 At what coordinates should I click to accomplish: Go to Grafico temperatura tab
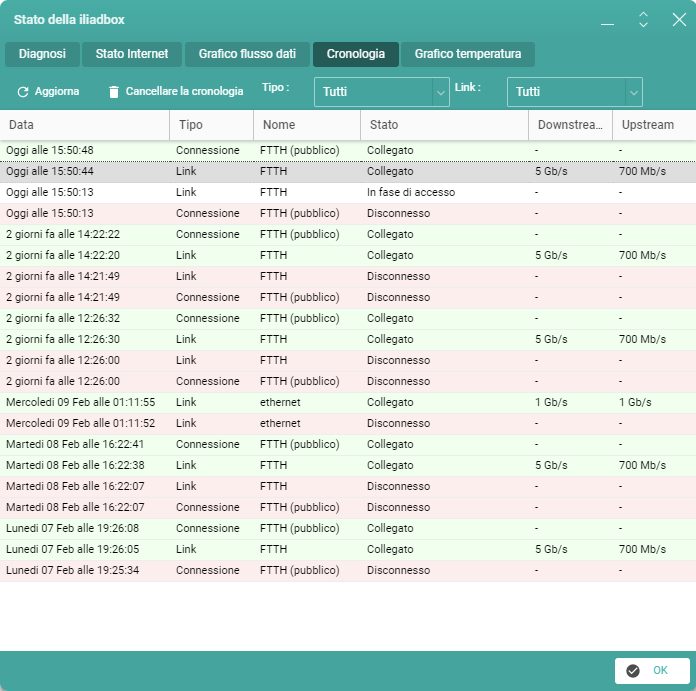(468, 54)
